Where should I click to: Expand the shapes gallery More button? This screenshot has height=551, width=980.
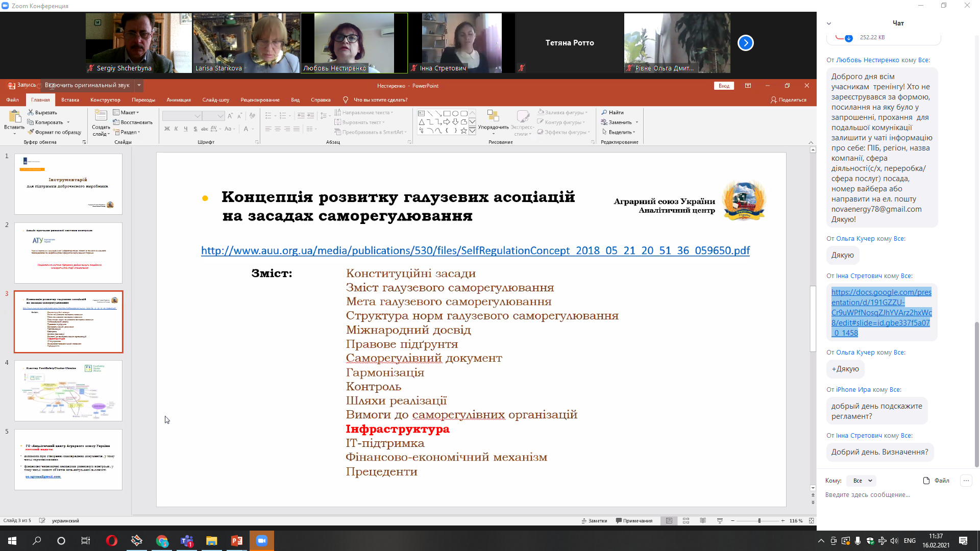click(473, 131)
